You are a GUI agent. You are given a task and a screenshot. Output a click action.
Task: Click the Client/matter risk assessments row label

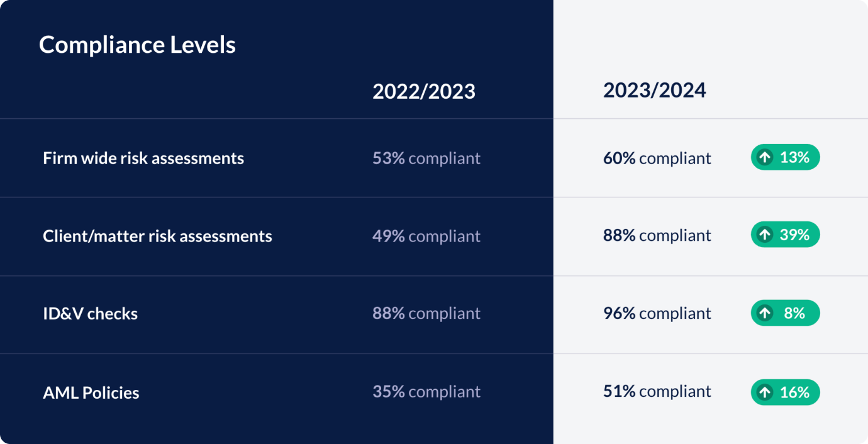pos(157,236)
